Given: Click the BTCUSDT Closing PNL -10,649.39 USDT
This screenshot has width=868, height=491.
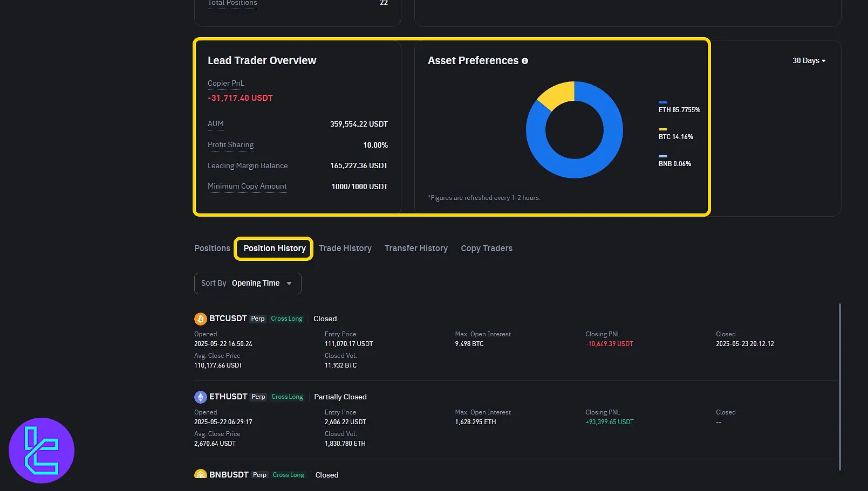Looking at the screenshot, I should click(x=609, y=344).
